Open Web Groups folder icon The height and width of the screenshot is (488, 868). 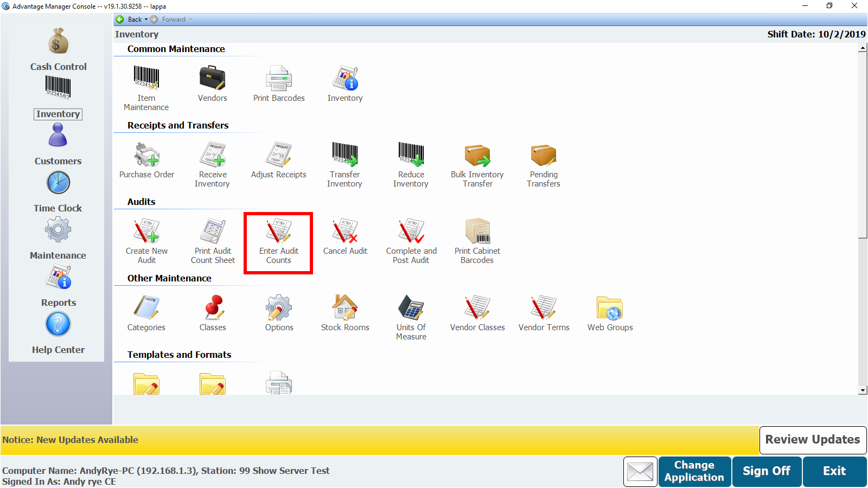(610, 308)
